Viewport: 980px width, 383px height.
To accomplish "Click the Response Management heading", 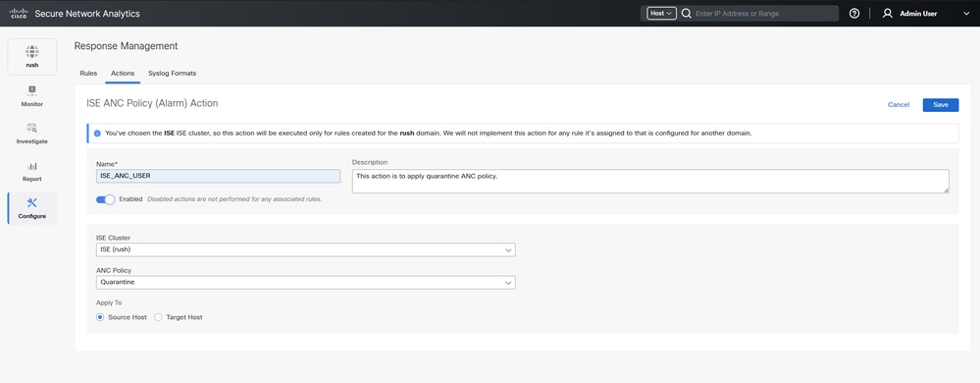I will (x=127, y=46).
